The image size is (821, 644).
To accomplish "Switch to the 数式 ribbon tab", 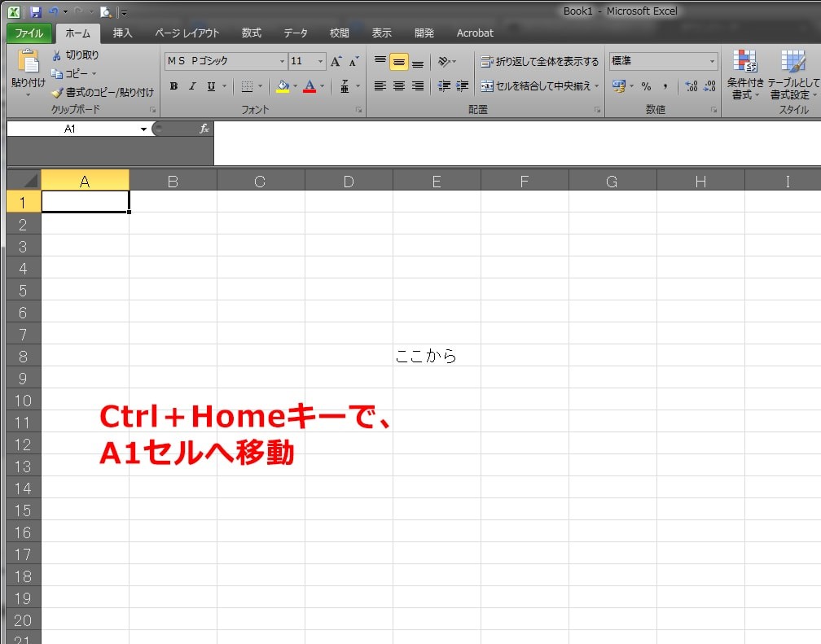I will (x=250, y=33).
